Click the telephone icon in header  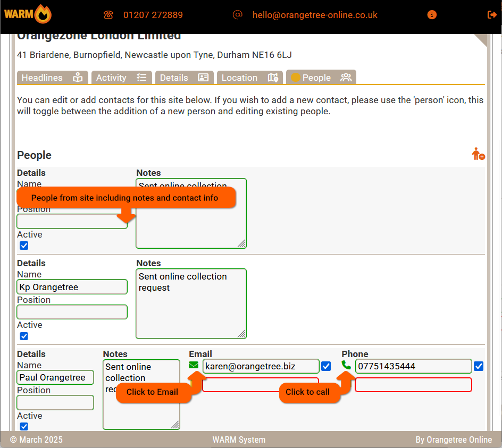(x=108, y=15)
